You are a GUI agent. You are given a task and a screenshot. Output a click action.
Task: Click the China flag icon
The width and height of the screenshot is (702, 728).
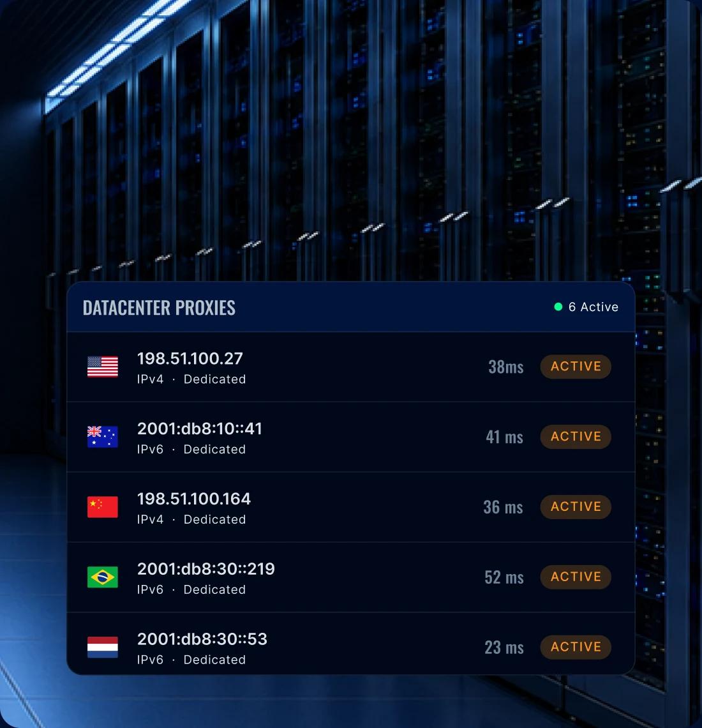pyautogui.click(x=103, y=507)
